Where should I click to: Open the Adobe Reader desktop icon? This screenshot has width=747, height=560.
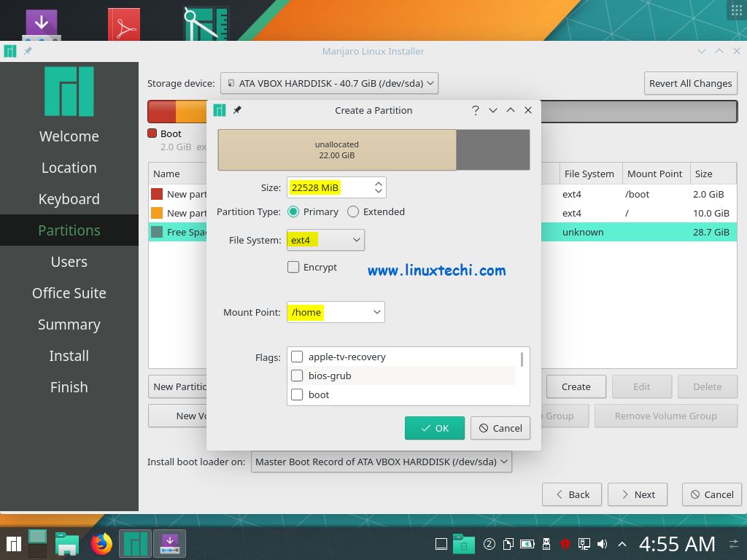pyautogui.click(x=123, y=22)
